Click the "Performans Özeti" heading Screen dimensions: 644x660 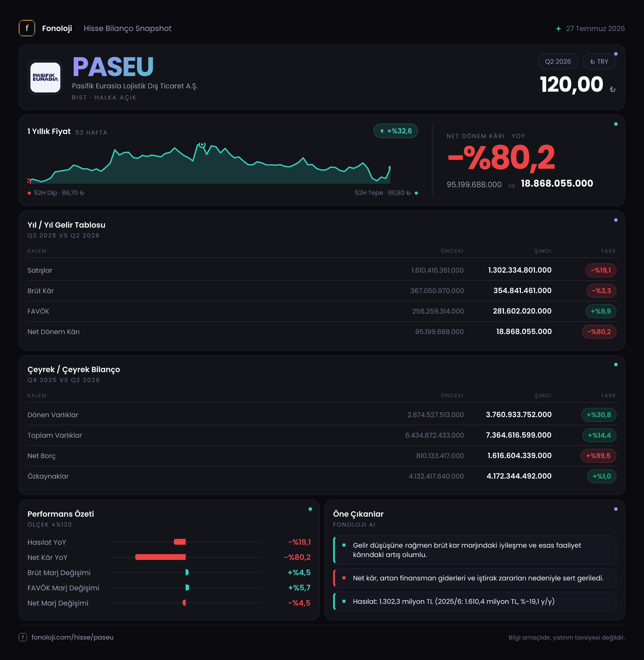point(61,514)
